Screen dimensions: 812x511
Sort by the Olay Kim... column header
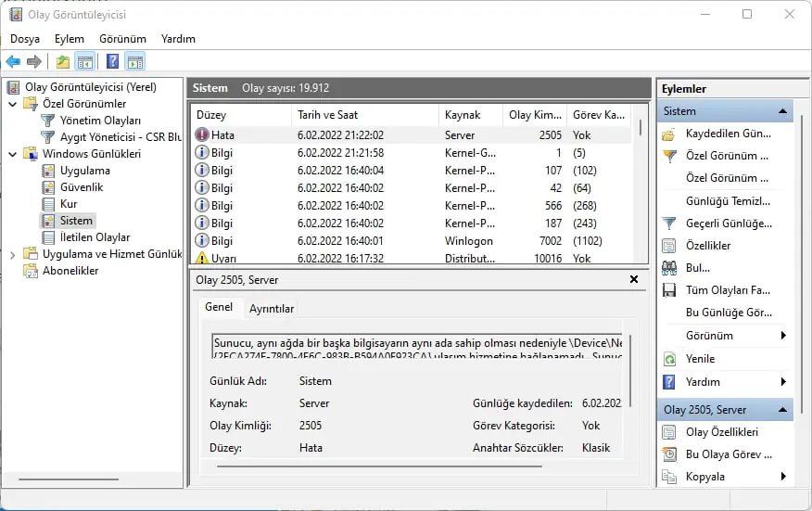click(x=535, y=115)
